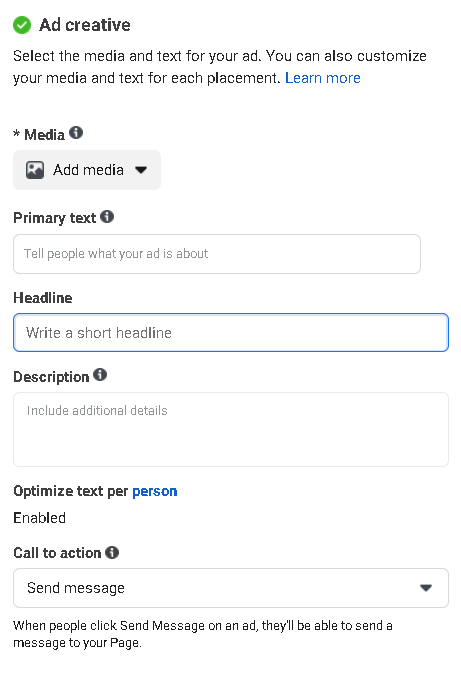Click the blue person link
This screenshot has width=461, height=677.
(x=155, y=491)
